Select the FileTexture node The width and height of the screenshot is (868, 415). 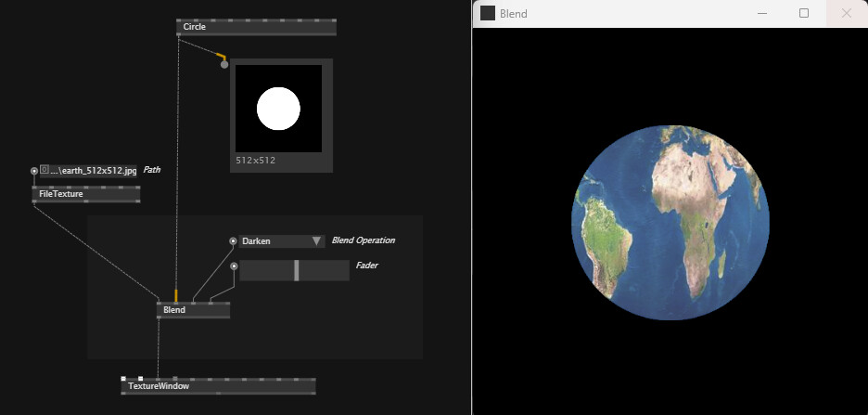pos(86,194)
